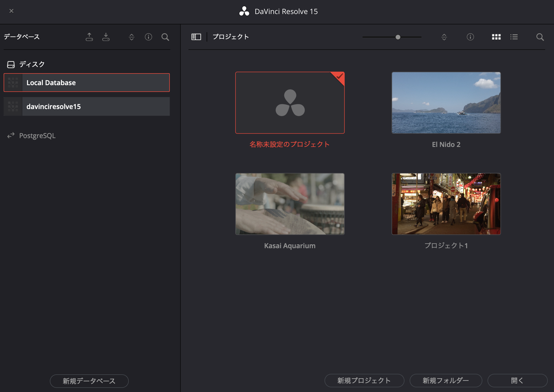This screenshot has width=554, height=392.
Task: Click the 新規プロジェクト button
Action: tap(364, 381)
